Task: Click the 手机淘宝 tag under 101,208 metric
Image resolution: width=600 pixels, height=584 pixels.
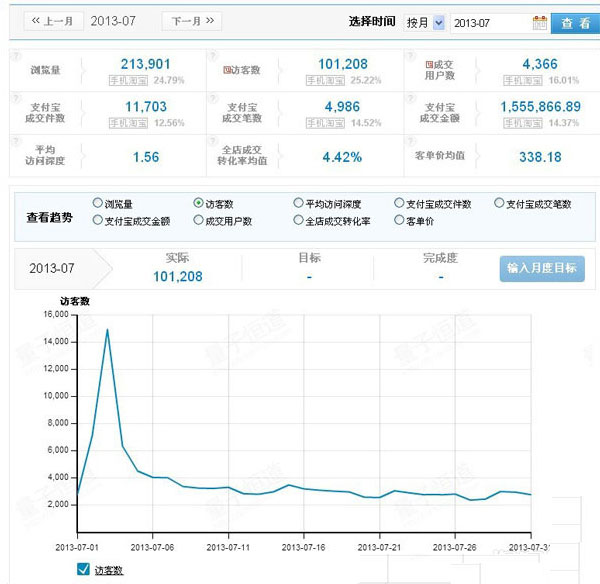Action: [325, 80]
